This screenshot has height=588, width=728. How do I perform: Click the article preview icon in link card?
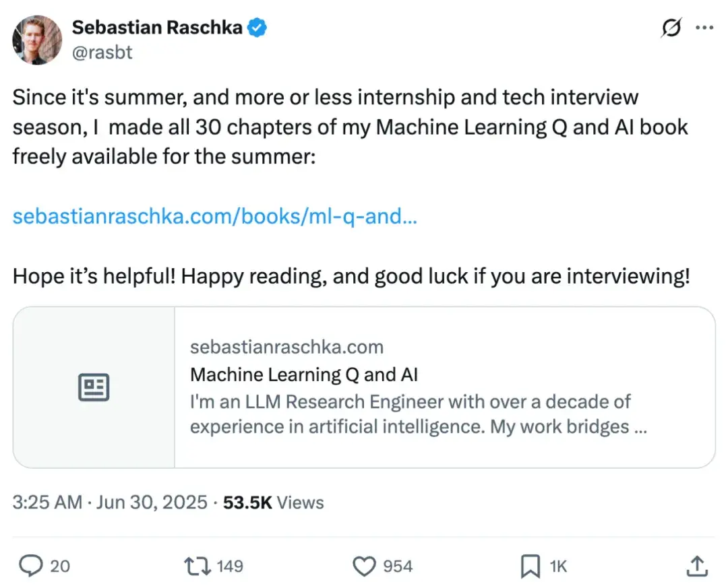click(93, 387)
